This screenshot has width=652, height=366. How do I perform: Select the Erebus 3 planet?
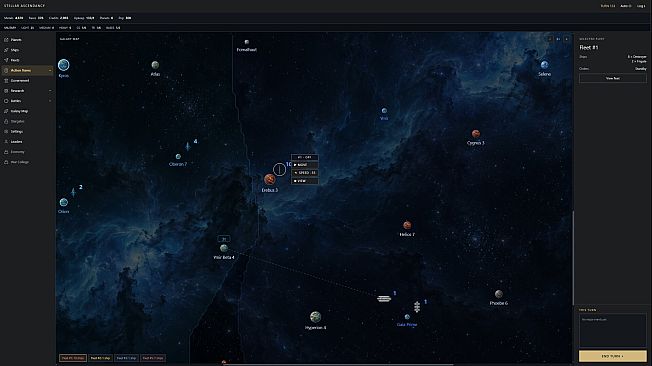(x=269, y=180)
